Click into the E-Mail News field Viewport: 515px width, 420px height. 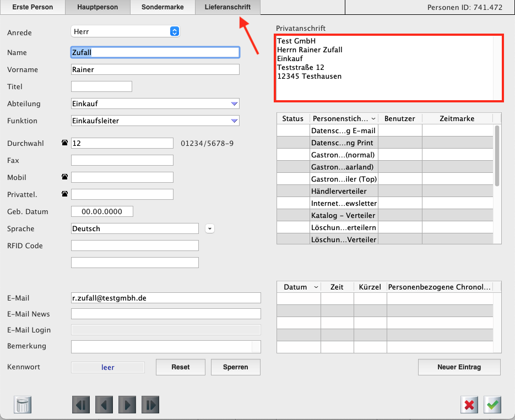166,314
